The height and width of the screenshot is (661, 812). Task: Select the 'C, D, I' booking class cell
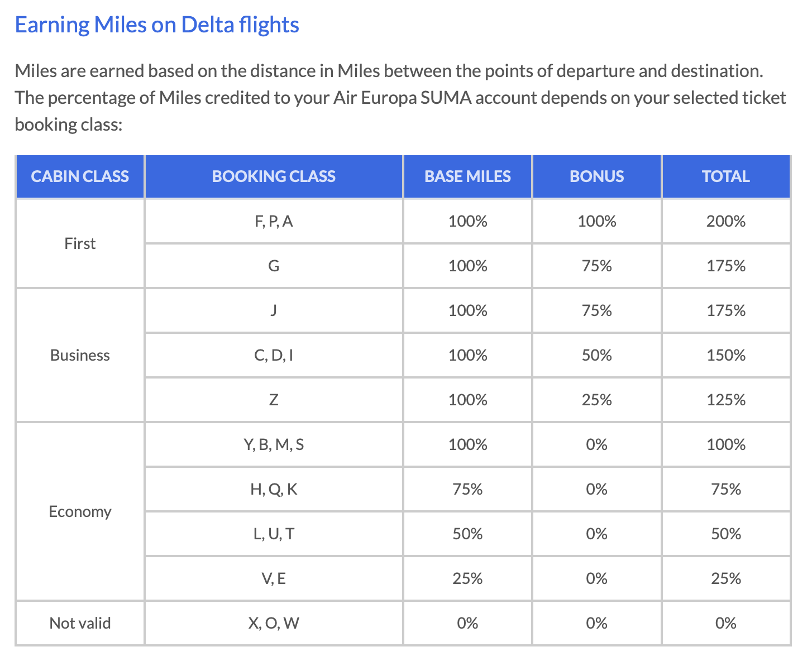(274, 355)
